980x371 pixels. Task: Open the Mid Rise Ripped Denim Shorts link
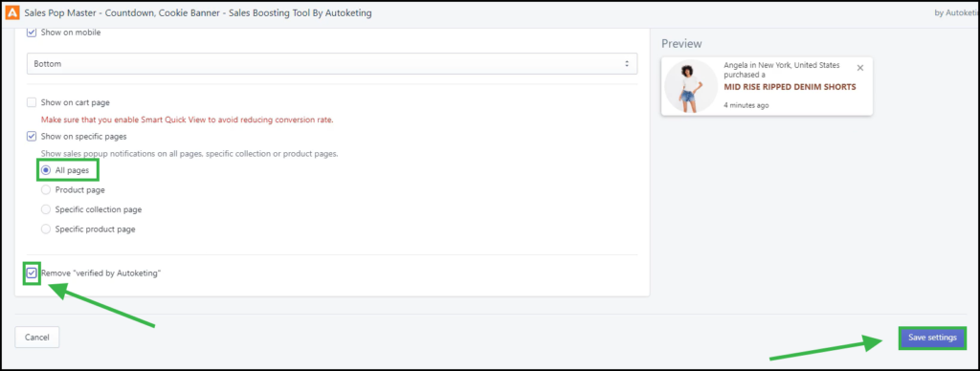(790, 87)
